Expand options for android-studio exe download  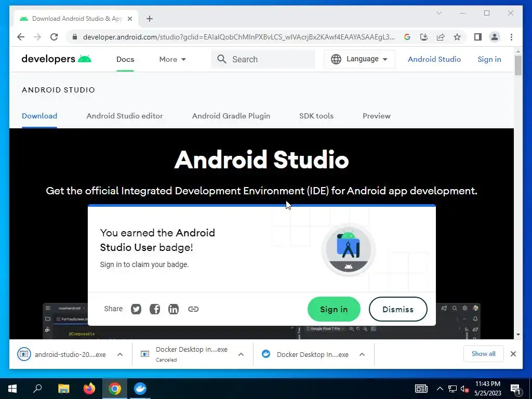pyautogui.click(x=120, y=354)
